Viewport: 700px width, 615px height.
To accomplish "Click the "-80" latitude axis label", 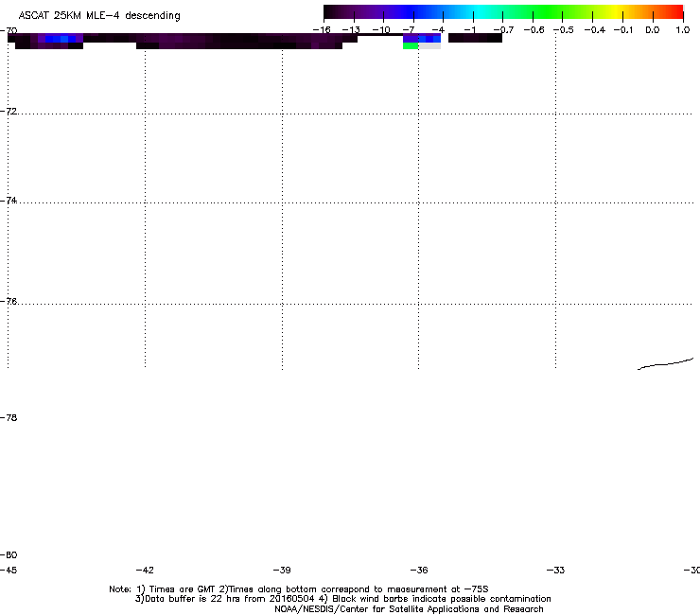I will click(9, 554).
